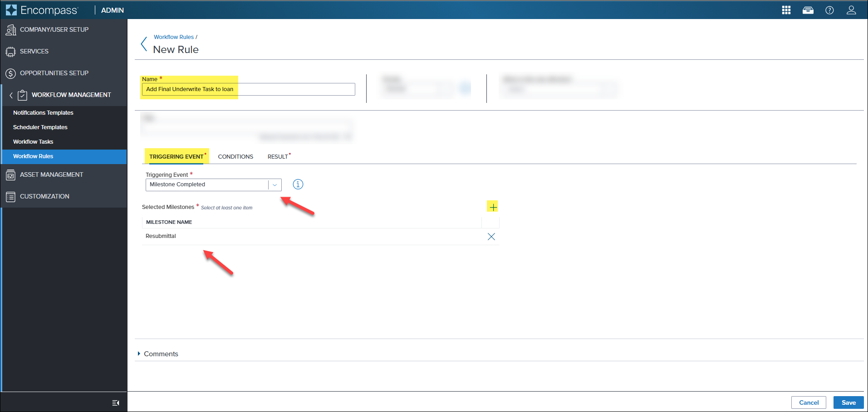Add a milestone with the plus icon
868x412 pixels.
point(493,207)
